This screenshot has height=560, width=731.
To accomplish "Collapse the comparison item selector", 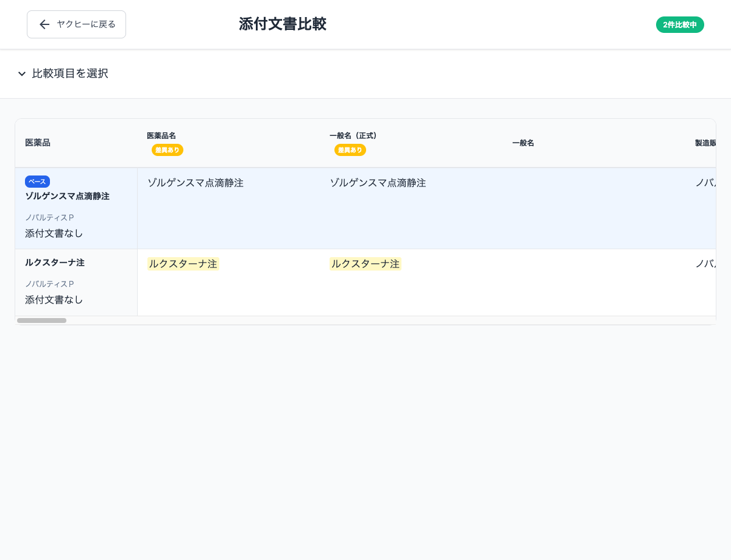I will tap(70, 74).
